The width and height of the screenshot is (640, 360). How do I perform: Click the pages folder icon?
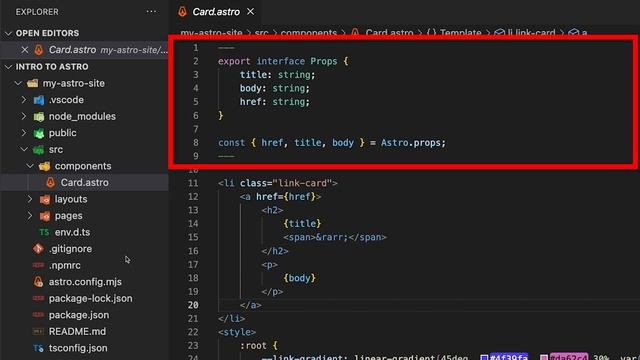coord(45,216)
